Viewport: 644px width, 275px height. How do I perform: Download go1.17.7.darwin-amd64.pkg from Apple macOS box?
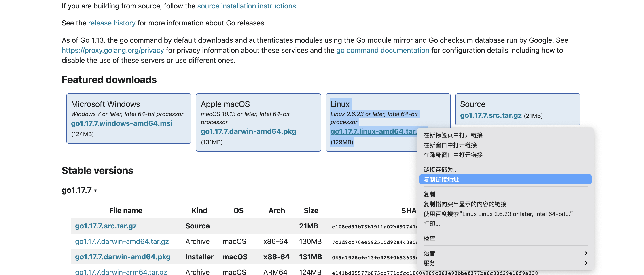pyautogui.click(x=248, y=131)
